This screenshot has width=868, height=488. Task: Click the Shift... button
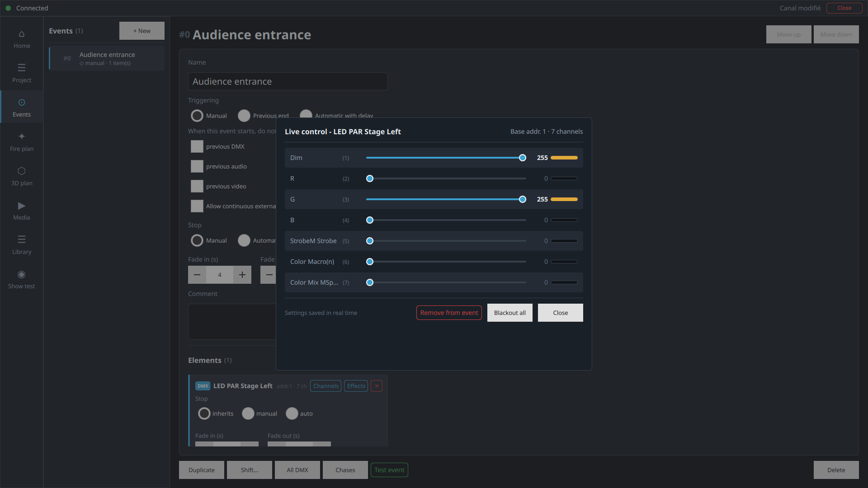click(250, 470)
